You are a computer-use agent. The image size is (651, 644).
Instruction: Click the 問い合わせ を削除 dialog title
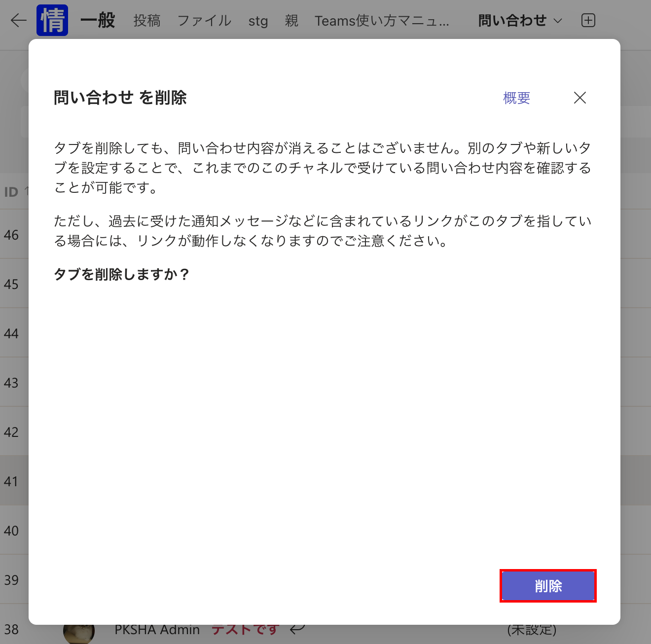pyautogui.click(x=120, y=98)
